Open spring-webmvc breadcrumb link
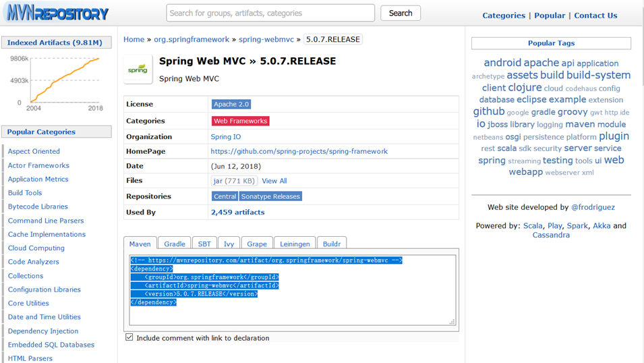 [x=266, y=39]
